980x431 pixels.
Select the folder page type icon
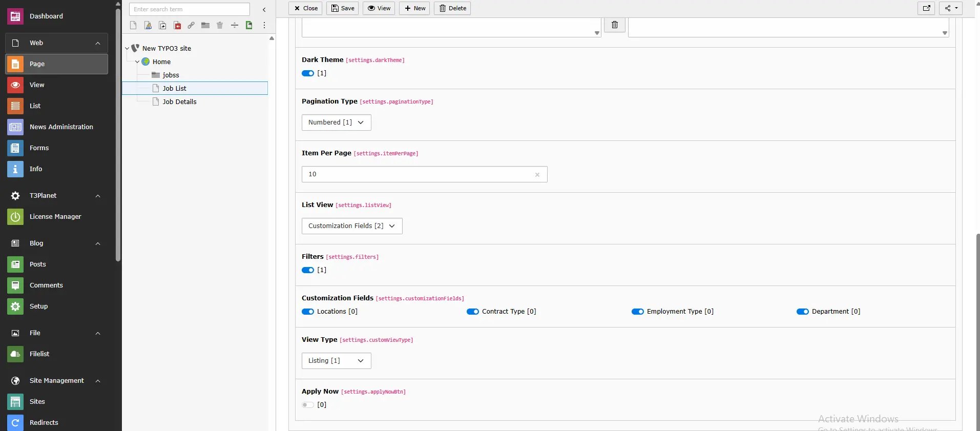[205, 25]
